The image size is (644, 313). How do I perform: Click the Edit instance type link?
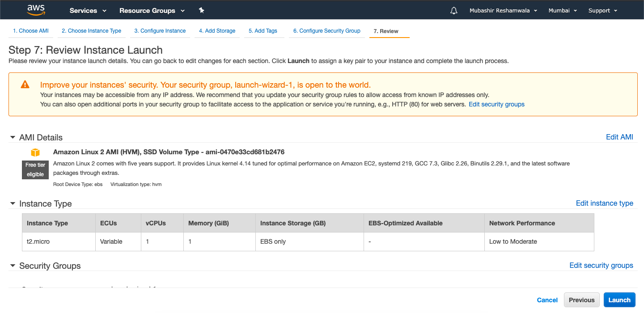pyautogui.click(x=604, y=203)
